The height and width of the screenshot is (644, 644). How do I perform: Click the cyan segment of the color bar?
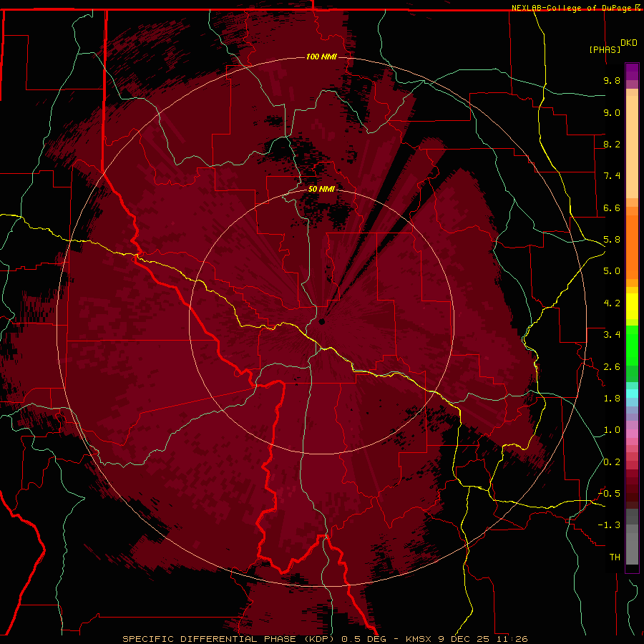632,394
